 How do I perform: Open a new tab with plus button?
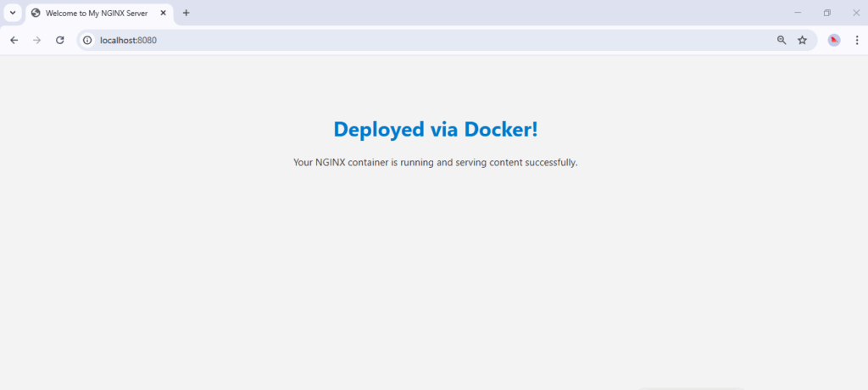tap(186, 13)
